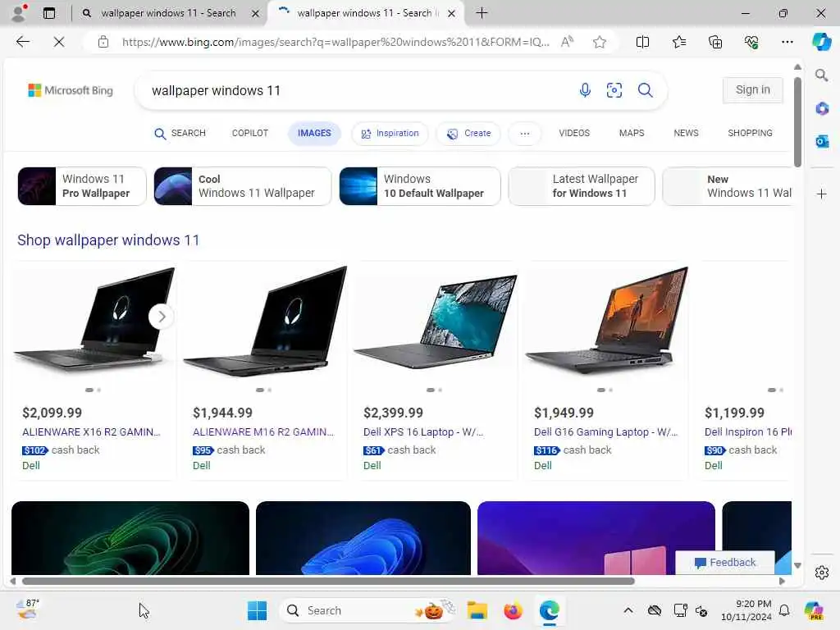Image resolution: width=840 pixels, height=630 pixels.
Task: Open Dell Inspiron 16 listing
Action: coord(748,431)
